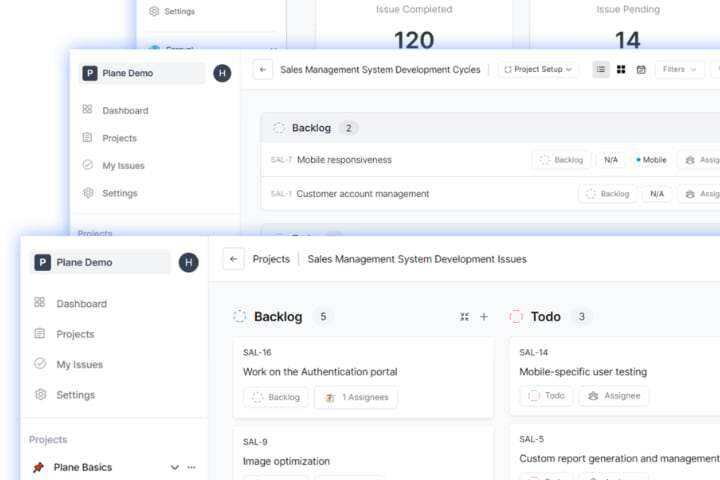Open the Filters dropdown
This screenshot has height=480, width=720.
click(x=679, y=70)
